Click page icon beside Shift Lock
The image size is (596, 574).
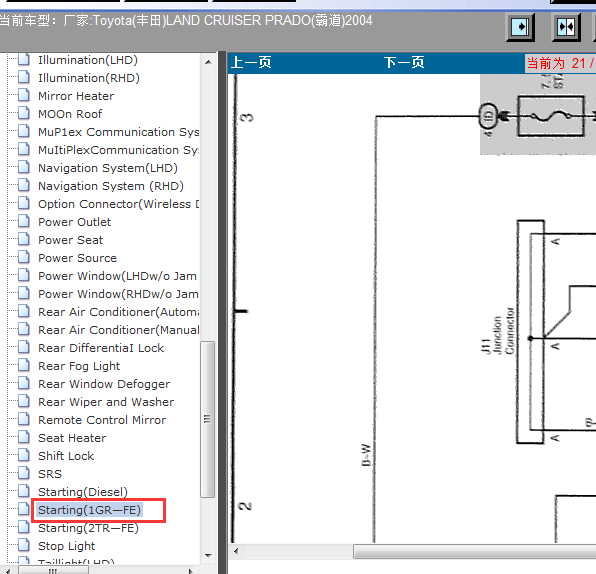24,455
